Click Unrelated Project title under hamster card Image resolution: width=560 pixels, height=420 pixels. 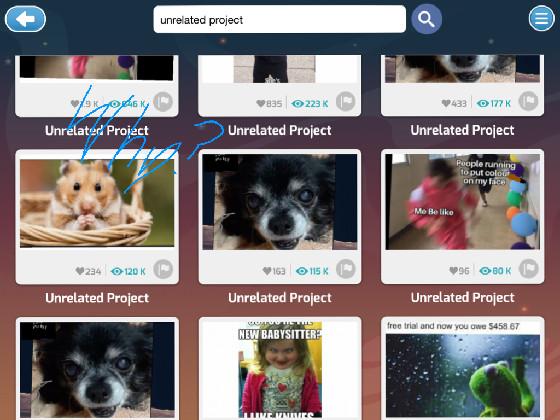coord(97,298)
